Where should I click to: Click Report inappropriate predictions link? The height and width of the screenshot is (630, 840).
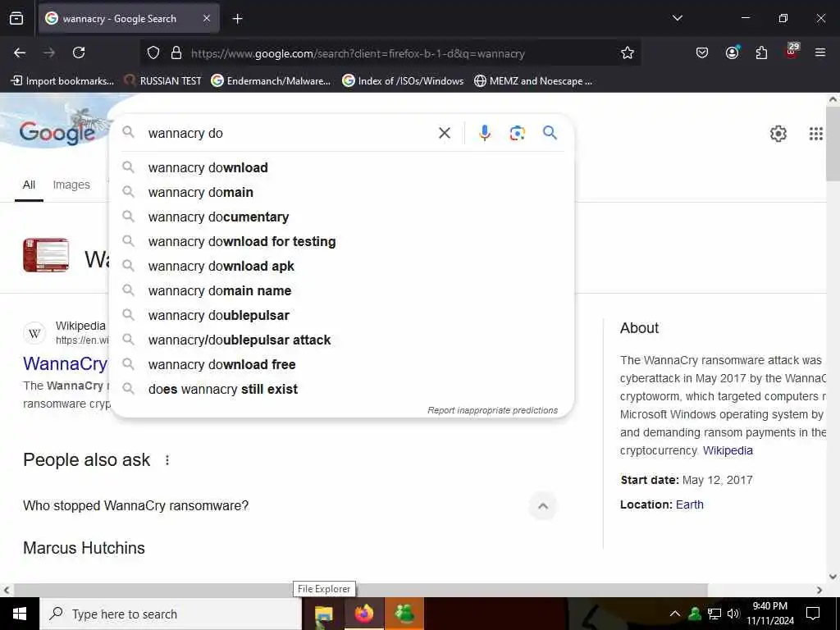click(492, 410)
